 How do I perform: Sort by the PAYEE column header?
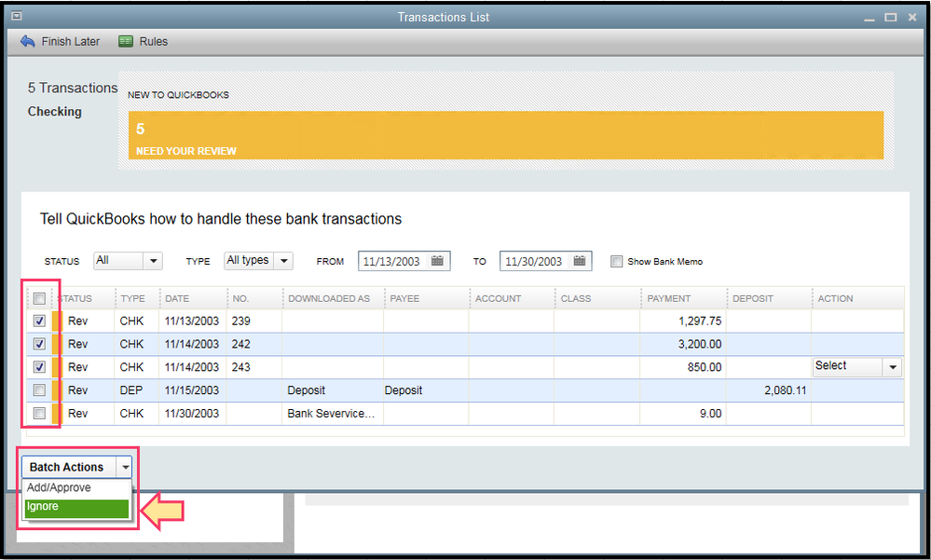[404, 299]
